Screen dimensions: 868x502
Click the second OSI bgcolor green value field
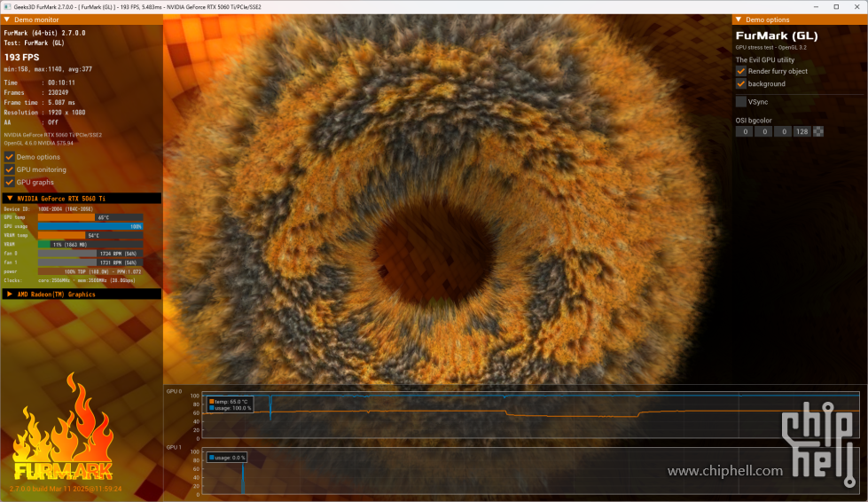pyautogui.click(x=764, y=131)
